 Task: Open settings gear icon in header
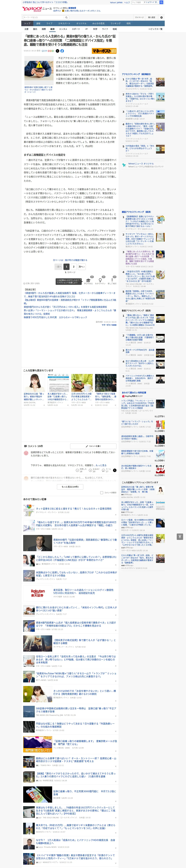click(161, 18)
